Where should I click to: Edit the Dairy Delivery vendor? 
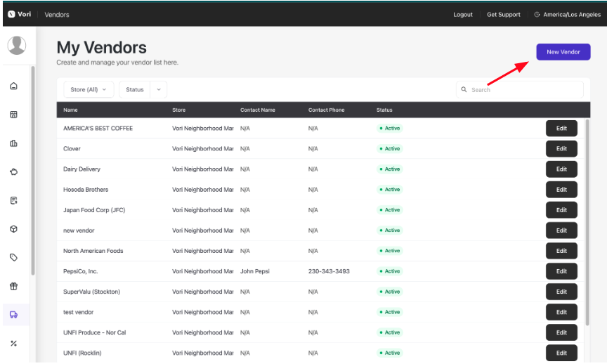(561, 169)
